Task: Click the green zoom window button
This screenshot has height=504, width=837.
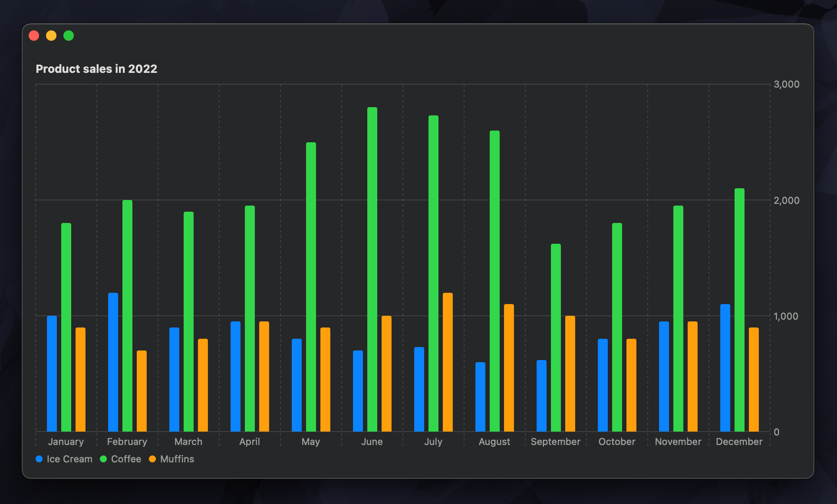Action: coord(68,35)
